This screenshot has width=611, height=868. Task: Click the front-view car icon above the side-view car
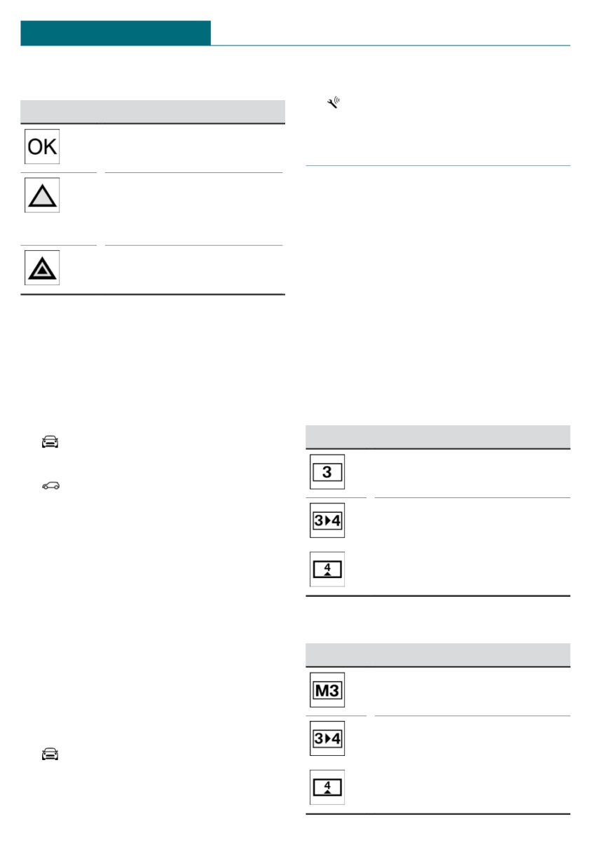(50, 442)
